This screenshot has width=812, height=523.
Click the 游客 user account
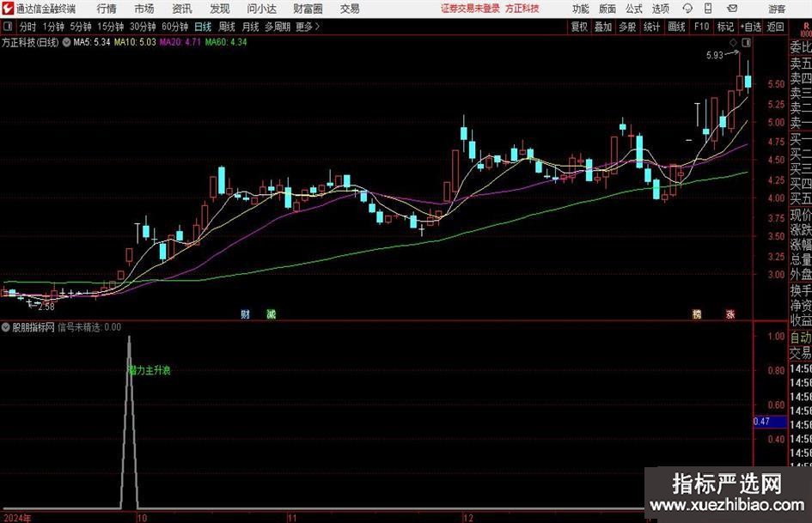click(777, 9)
